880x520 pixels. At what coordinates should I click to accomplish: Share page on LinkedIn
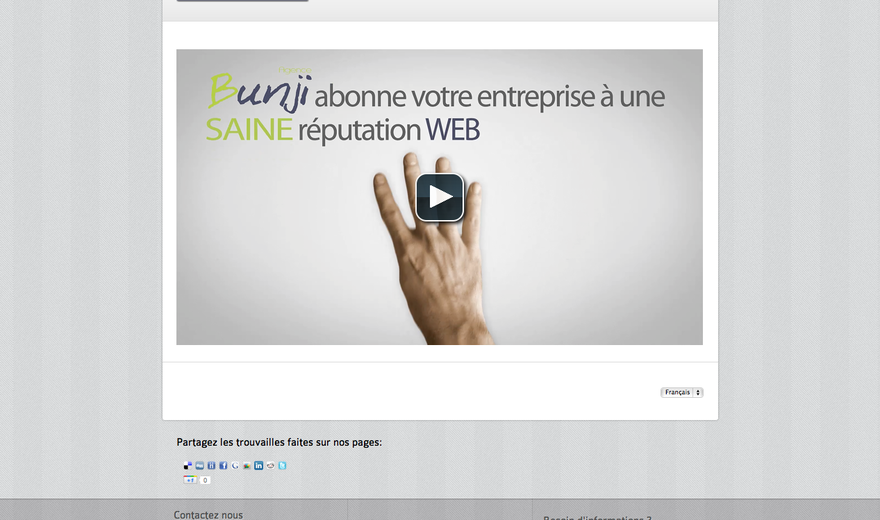[258, 466]
